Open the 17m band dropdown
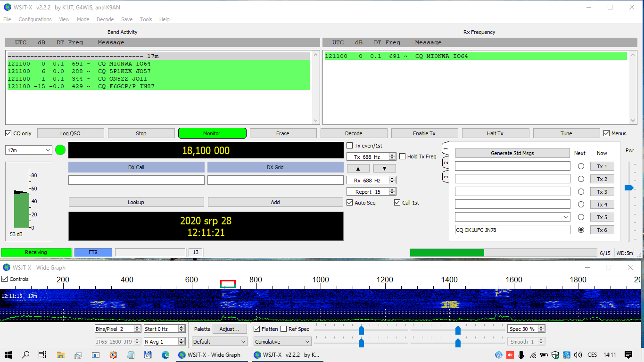Screen dimensions: 644x362 pyautogui.click(x=29, y=150)
